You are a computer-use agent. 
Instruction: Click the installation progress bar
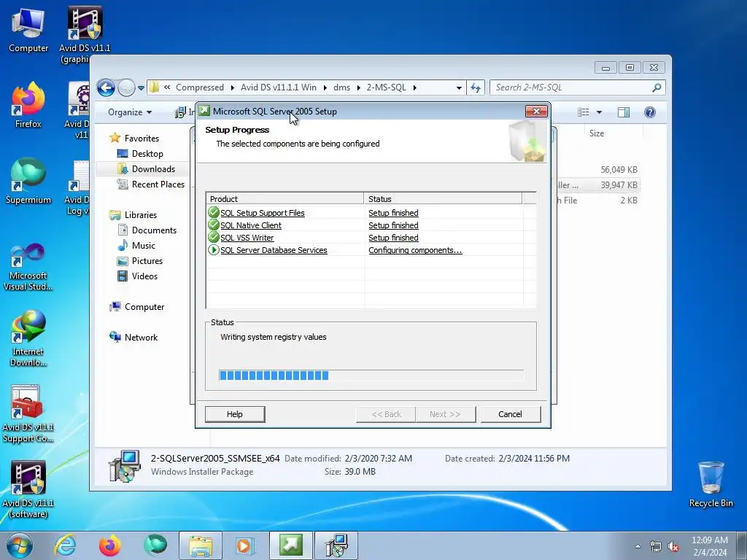click(371, 376)
